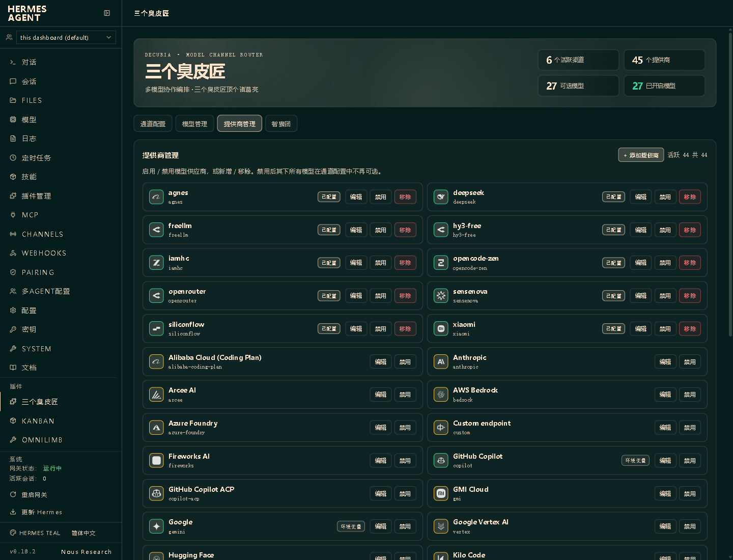Click the deepseek whale logo

441,197
